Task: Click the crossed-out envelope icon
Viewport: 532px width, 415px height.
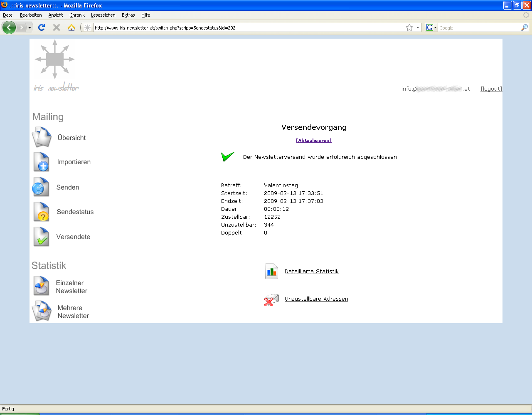Action: (271, 299)
